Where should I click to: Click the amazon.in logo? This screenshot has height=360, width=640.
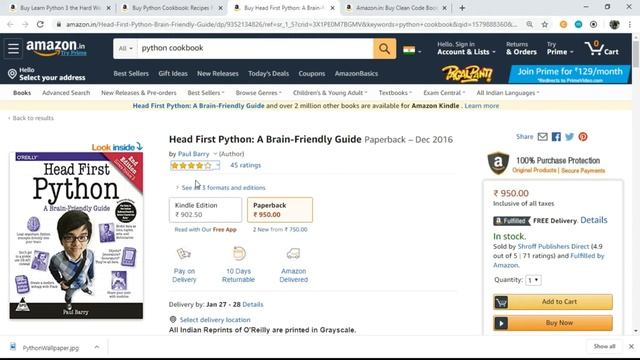point(56,48)
